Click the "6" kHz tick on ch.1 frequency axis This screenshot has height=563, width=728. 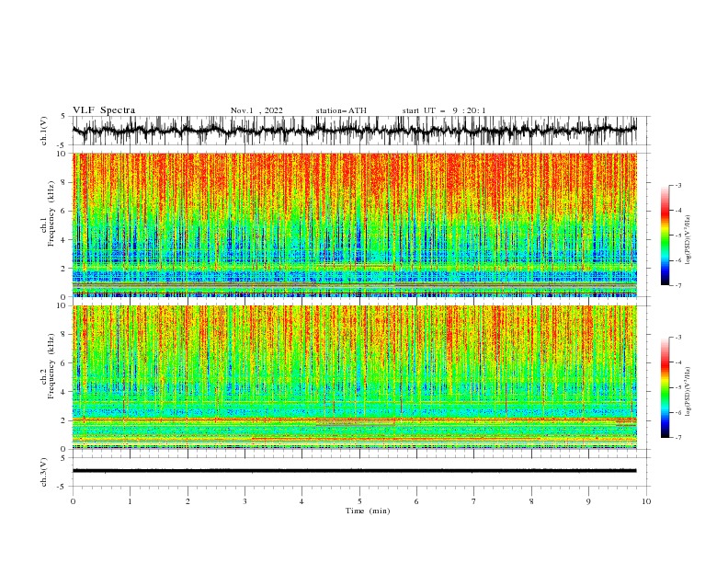pyautogui.click(x=64, y=211)
